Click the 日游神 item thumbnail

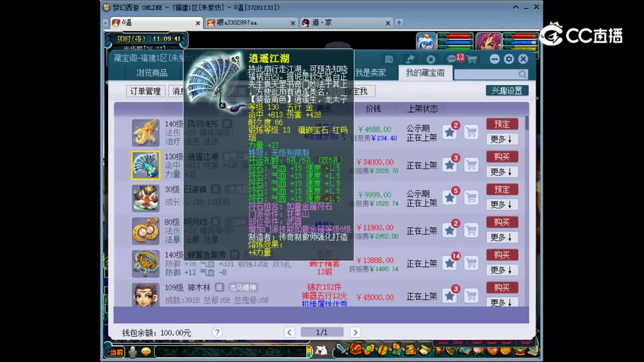146,198
